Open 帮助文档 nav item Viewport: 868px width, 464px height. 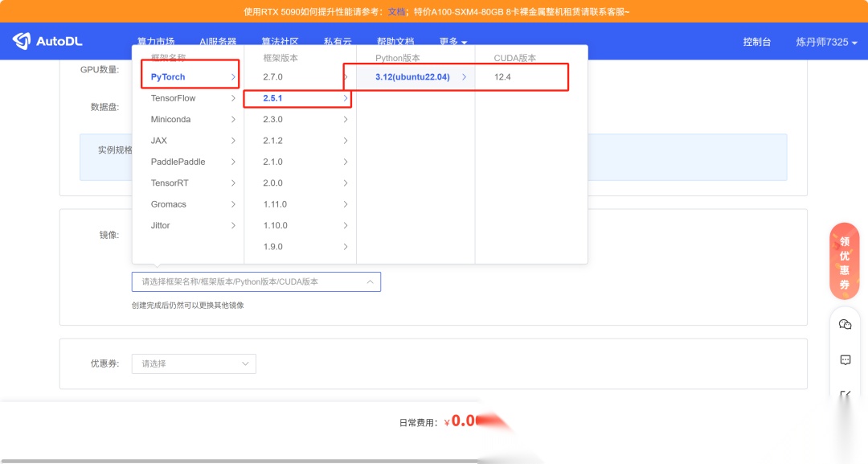[x=395, y=42]
